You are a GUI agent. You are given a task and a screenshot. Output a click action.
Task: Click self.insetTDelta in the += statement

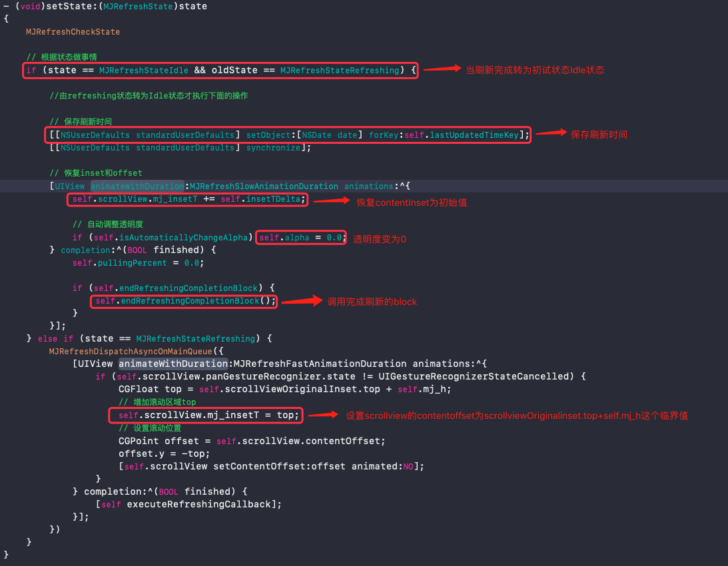[260, 199]
